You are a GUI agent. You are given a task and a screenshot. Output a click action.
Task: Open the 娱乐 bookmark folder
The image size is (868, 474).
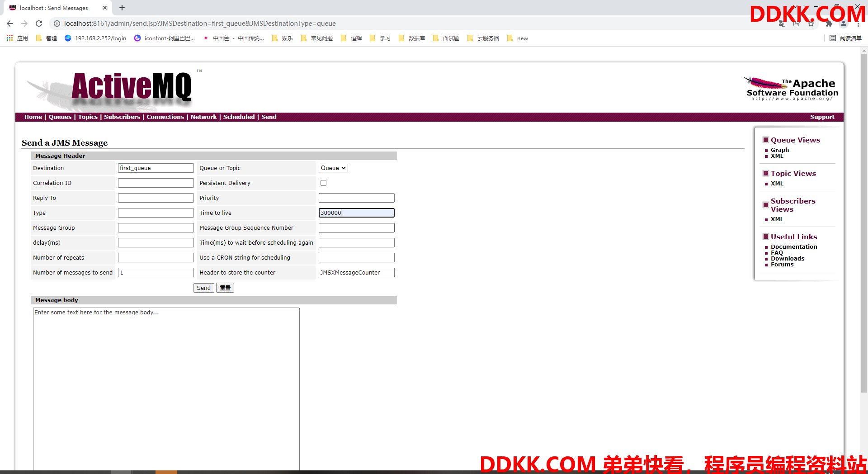tap(283, 38)
